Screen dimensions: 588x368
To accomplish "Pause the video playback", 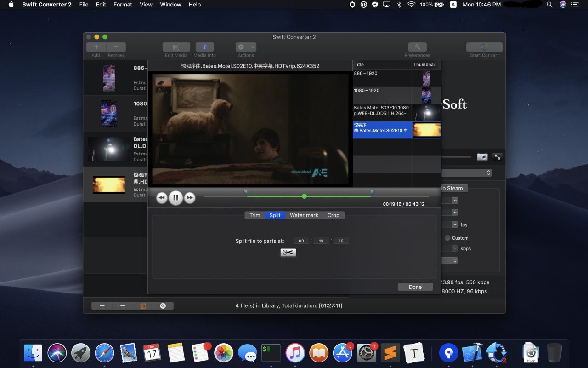I will 175,198.
